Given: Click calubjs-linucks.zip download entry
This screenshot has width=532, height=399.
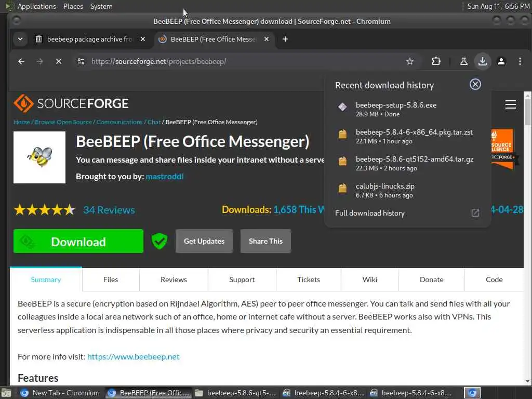Looking at the screenshot, I should pyautogui.click(x=407, y=190).
